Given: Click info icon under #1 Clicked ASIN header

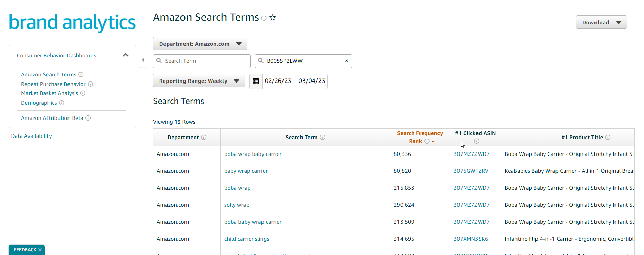Looking at the screenshot, I should [476, 141].
